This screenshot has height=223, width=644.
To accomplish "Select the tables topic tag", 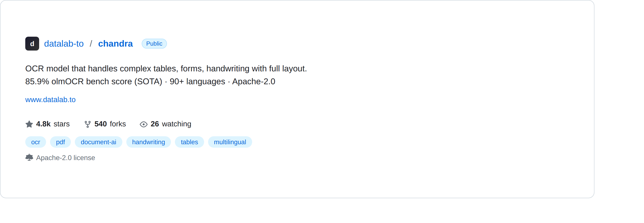I will pos(189,142).
